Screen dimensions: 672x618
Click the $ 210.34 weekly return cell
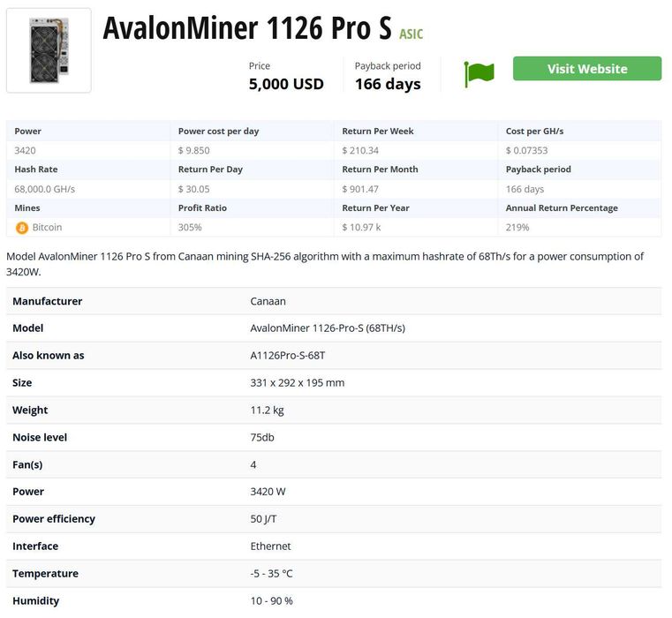(x=416, y=150)
